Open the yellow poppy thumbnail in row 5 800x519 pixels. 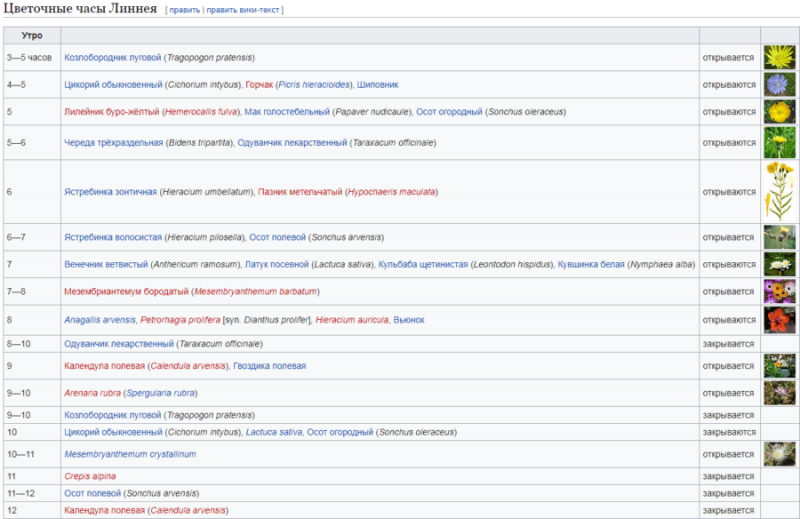pos(780,111)
